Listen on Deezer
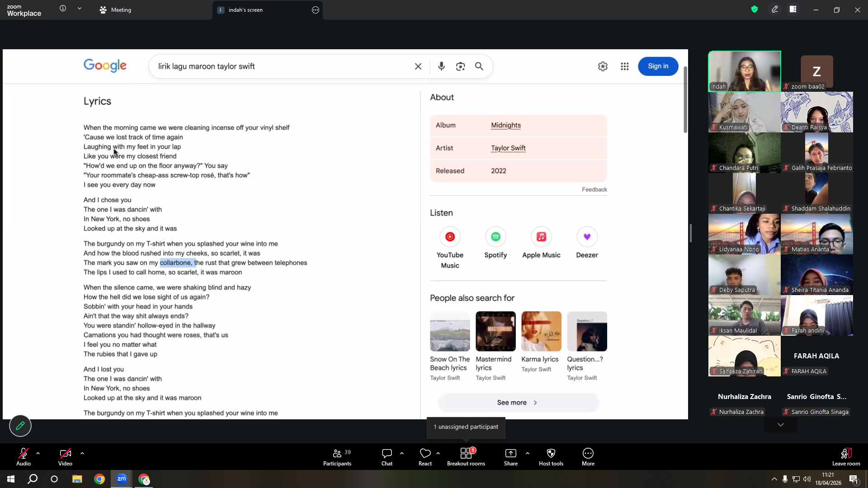The height and width of the screenshot is (488, 868). coord(587,243)
